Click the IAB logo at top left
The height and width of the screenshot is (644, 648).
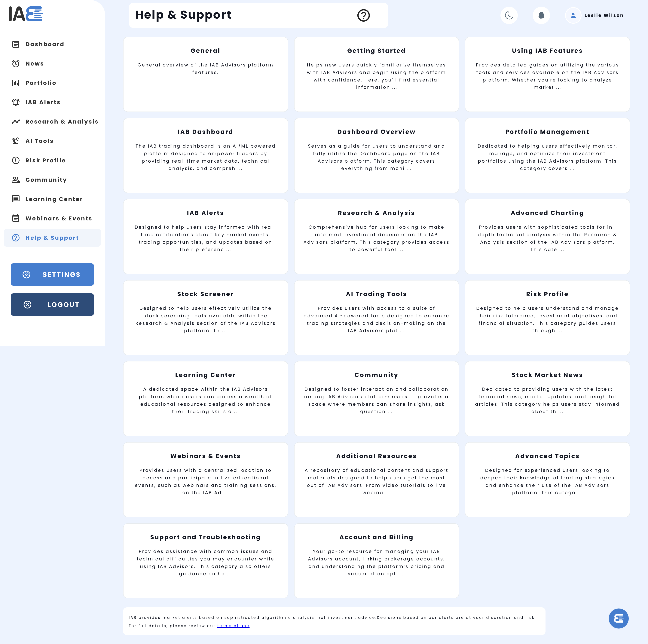pos(26,14)
